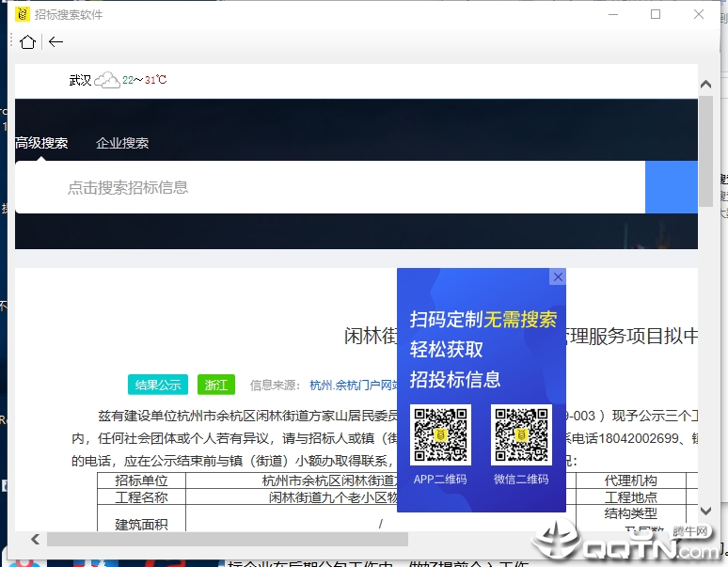Click the yellow app icon in title bar

(x=21, y=14)
